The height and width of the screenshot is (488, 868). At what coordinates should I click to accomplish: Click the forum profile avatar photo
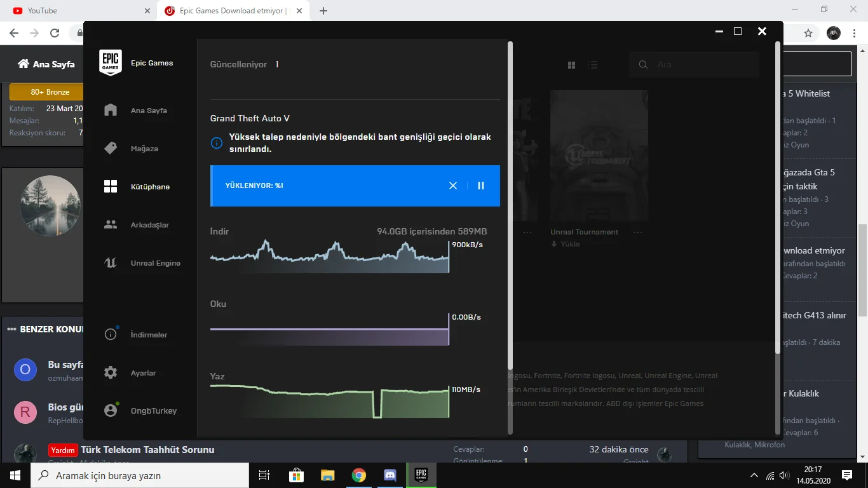pos(50,206)
